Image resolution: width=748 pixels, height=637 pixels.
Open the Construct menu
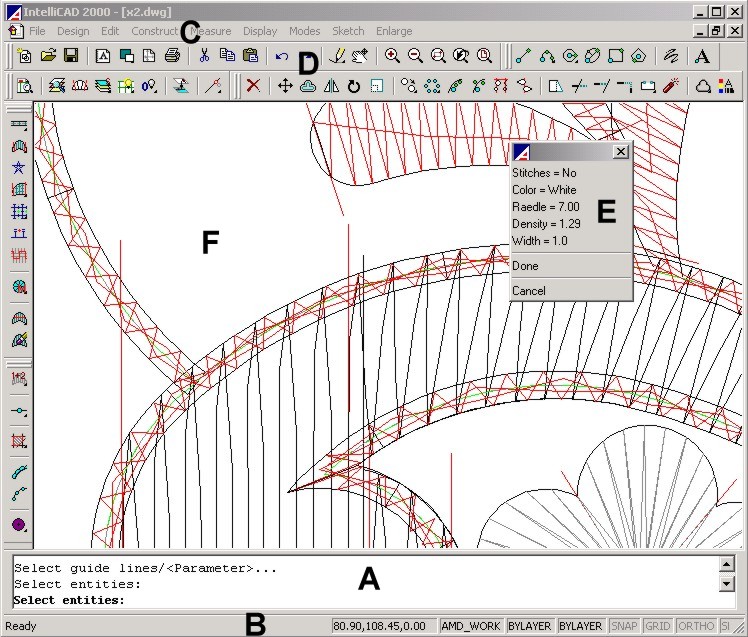tap(154, 32)
